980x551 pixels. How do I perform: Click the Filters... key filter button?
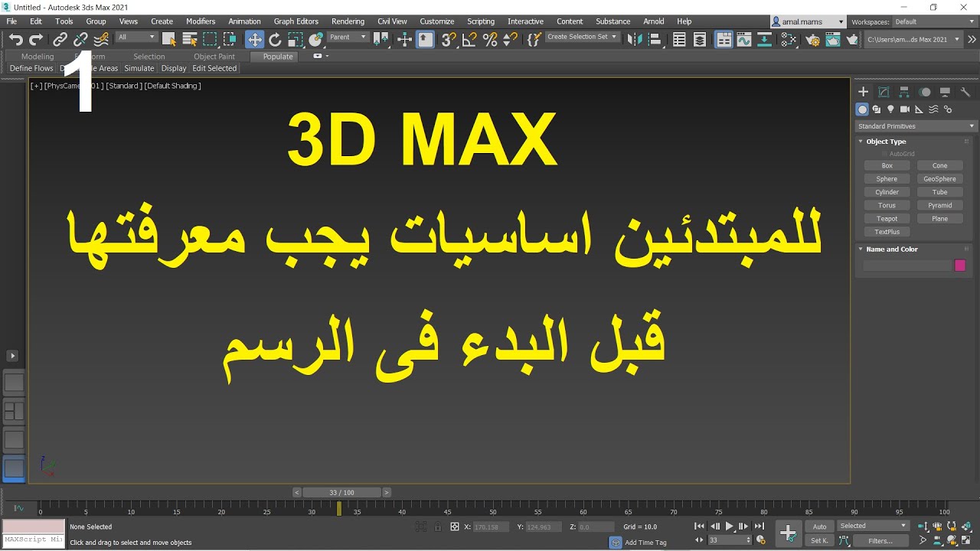(x=880, y=540)
